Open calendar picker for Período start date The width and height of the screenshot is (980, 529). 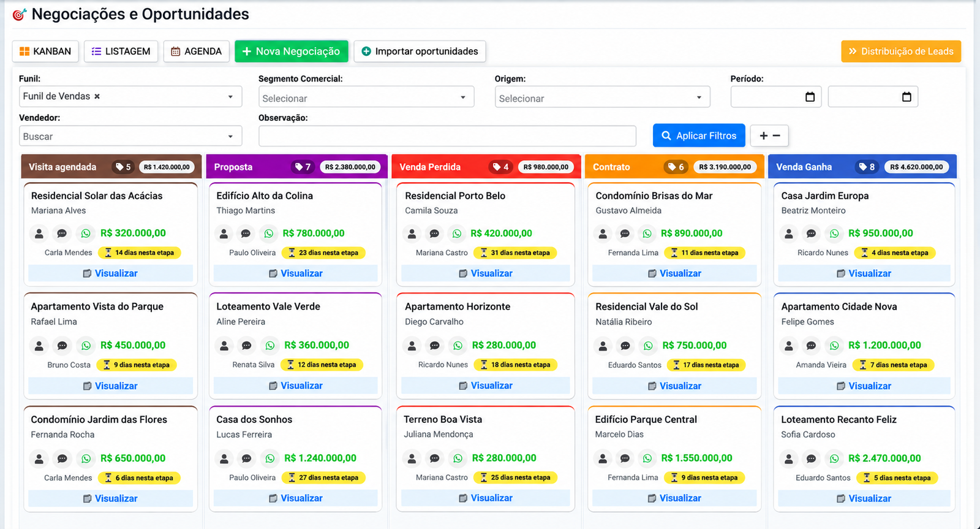coord(810,97)
